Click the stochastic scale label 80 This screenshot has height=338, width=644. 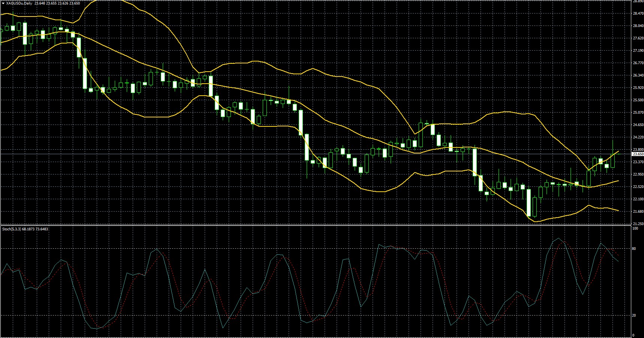point(634,249)
